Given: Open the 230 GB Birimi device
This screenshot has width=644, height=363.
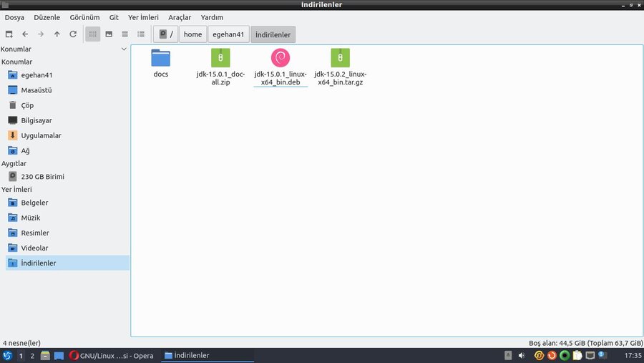Looking at the screenshot, I should (67, 176).
